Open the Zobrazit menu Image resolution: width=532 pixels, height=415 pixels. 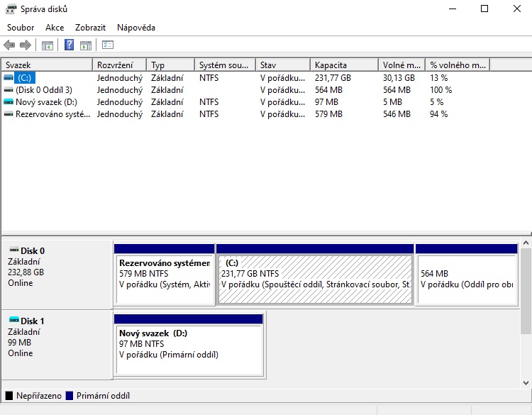click(x=90, y=28)
